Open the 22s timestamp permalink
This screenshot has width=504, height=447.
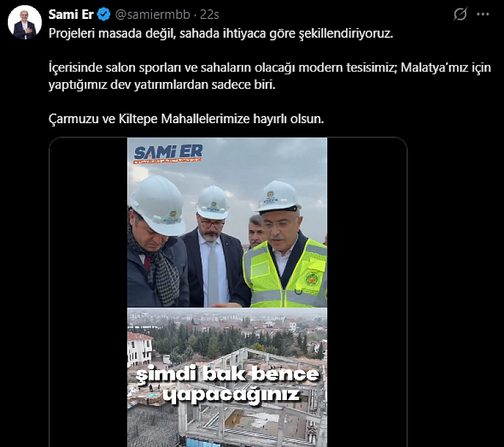pos(209,14)
